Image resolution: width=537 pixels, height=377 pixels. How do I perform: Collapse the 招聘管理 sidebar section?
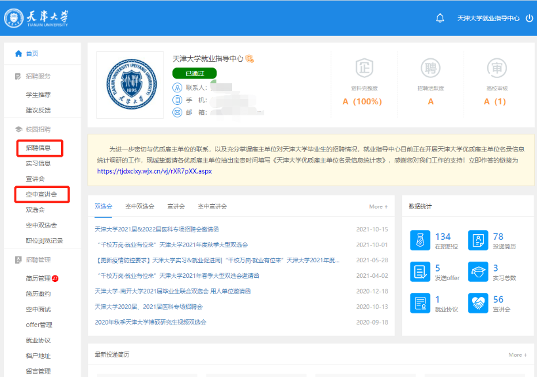click(x=38, y=260)
